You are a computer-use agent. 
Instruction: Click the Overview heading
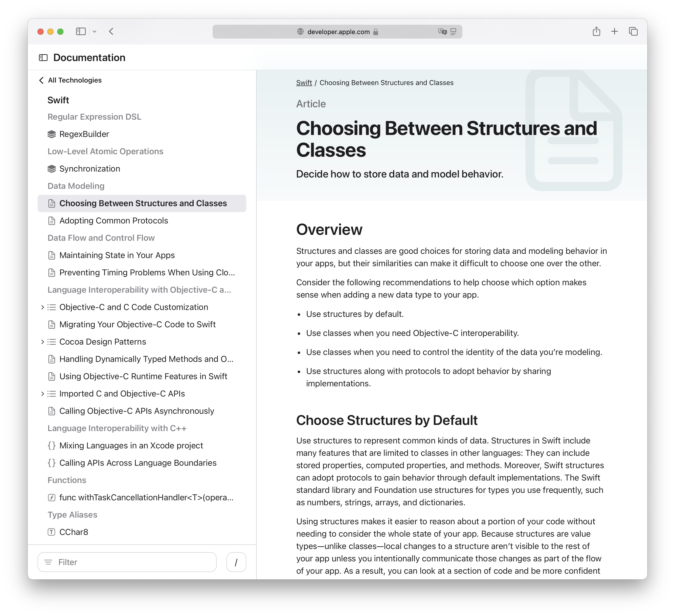click(x=329, y=230)
